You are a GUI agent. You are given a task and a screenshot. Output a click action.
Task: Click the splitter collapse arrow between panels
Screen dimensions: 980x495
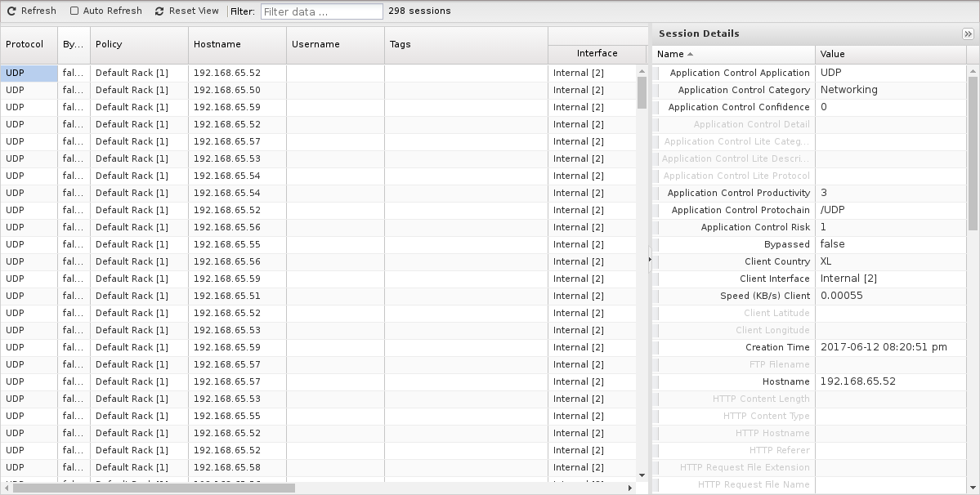coord(650,260)
